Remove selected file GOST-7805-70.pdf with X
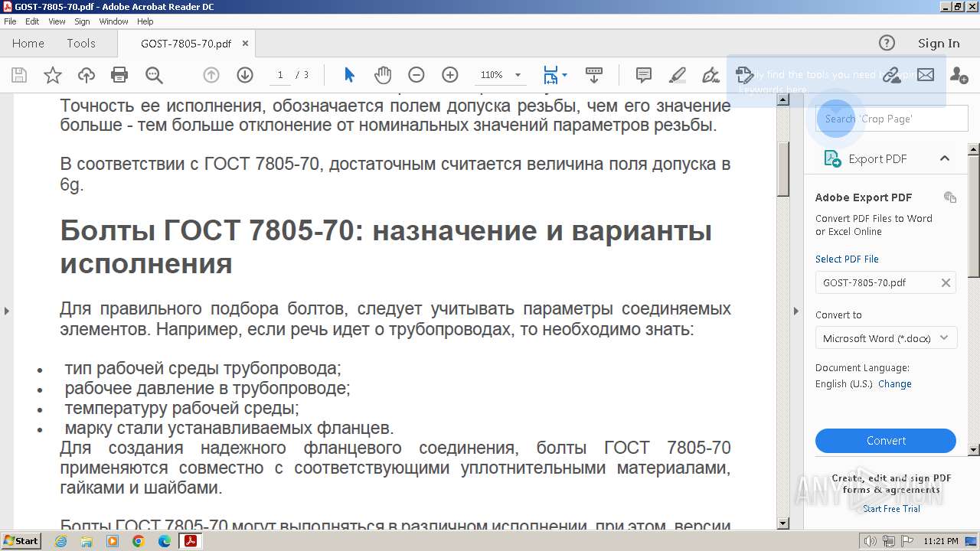The height and width of the screenshot is (551, 980). click(x=946, y=282)
